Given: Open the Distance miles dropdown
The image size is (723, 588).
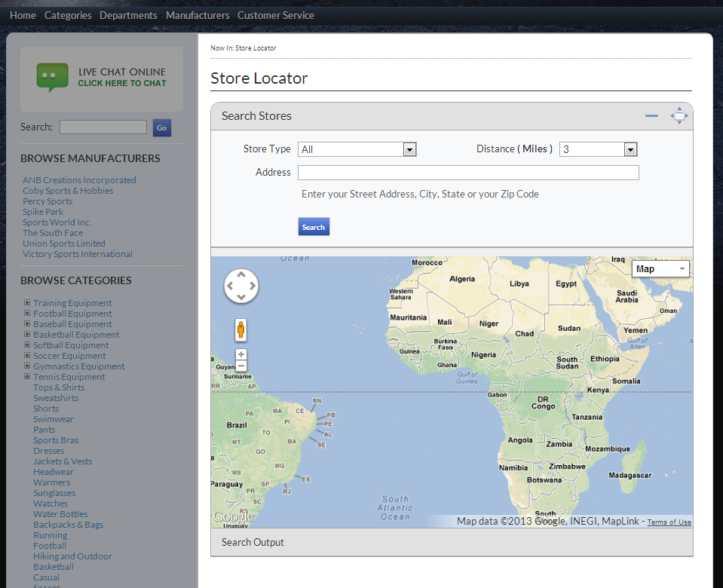Looking at the screenshot, I should pyautogui.click(x=598, y=149).
